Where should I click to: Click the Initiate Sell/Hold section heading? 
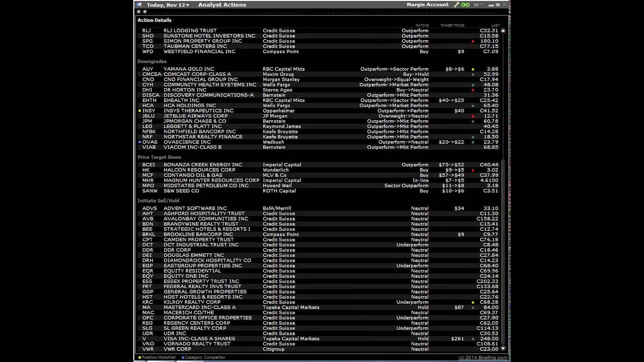pyautogui.click(x=158, y=201)
